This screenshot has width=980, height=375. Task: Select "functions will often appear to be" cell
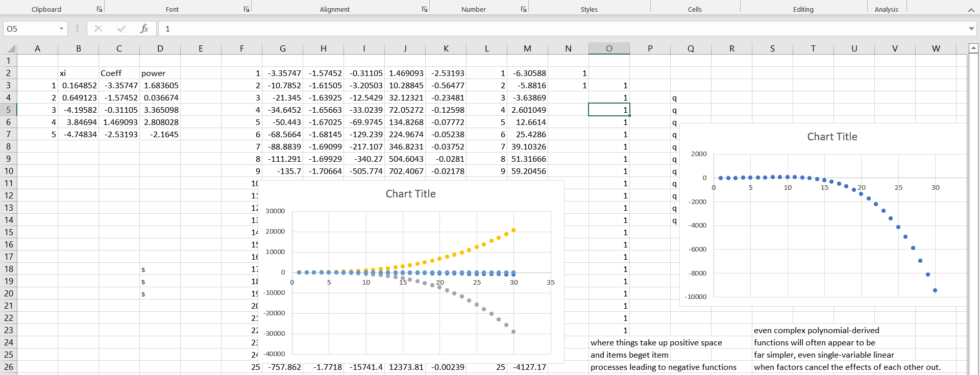tap(815, 342)
